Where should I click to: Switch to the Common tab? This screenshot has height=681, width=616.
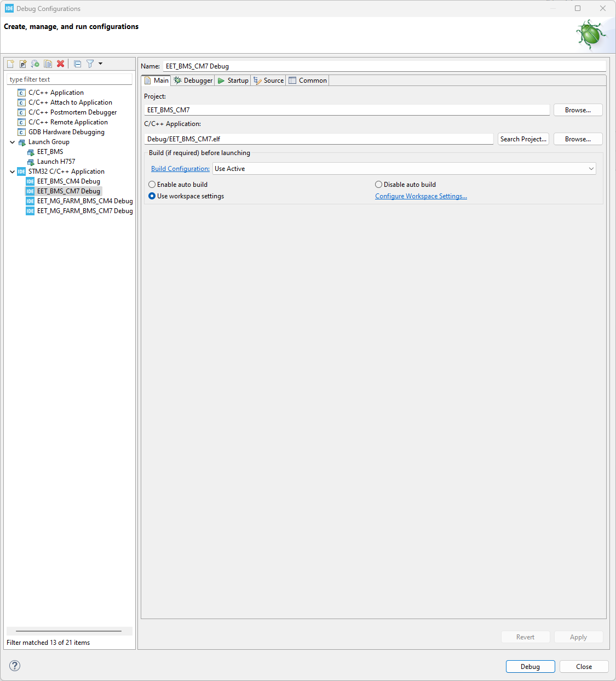pyautogui.click(x=308, y=81)
